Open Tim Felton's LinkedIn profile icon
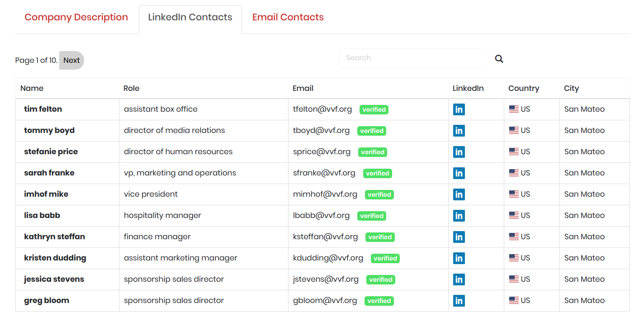The image size is (644, 322). pyautogui.click(x=459, y=109)
